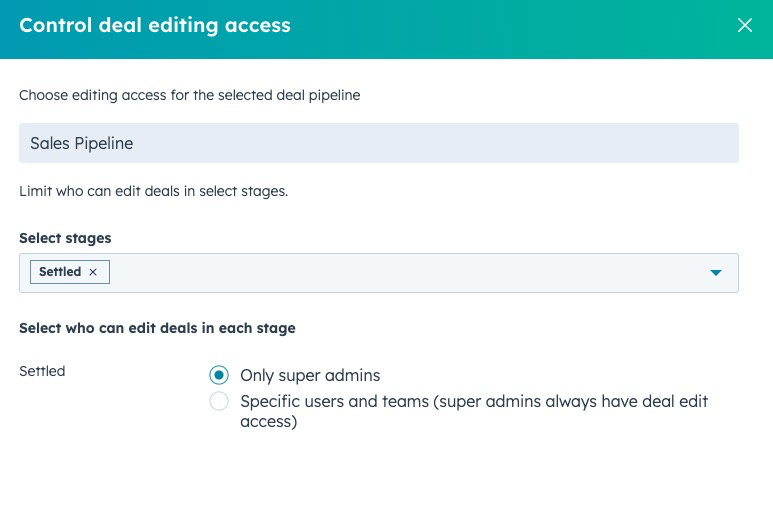Click empty area of the teal header bar
Image resolution: width=773 pixels, height=526 pixels.
(x=500, y=26)
